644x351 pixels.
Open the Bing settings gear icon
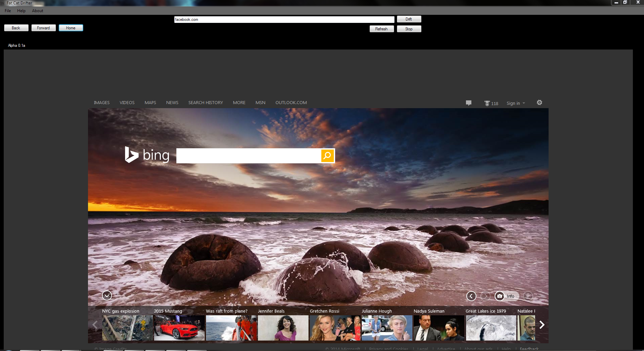(539, 103)
